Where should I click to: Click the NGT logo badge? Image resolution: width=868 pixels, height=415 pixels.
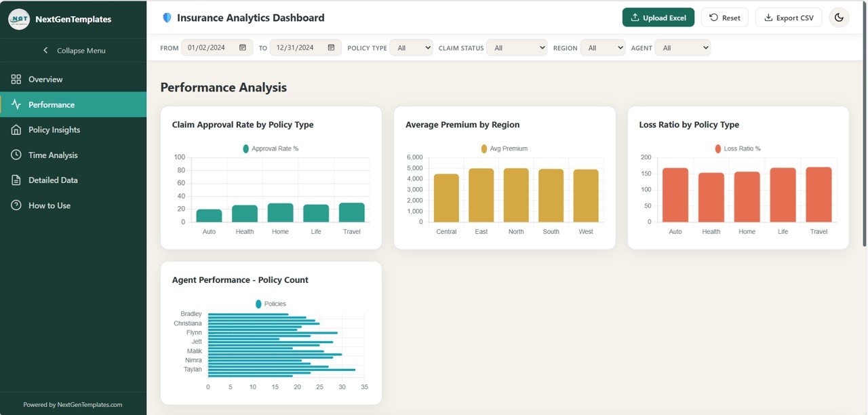tap(18, 19)
